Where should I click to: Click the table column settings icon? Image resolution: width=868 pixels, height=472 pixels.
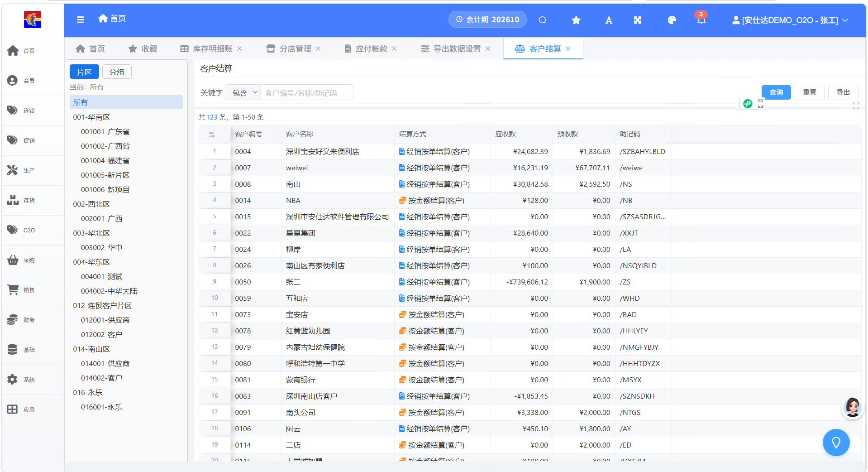(x=212, y=134)
